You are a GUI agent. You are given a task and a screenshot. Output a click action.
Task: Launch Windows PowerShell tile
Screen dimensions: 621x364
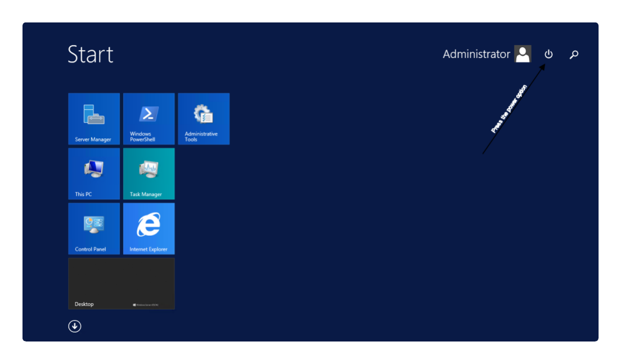pyautogui.click(x=149, y=119)
